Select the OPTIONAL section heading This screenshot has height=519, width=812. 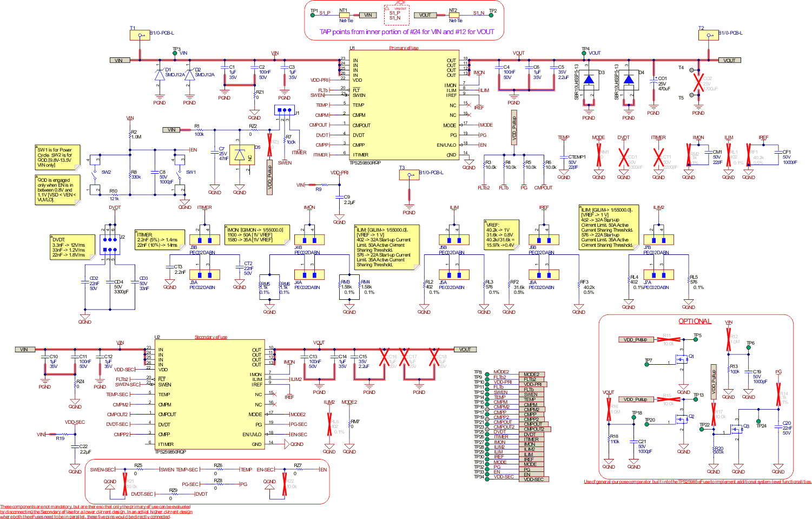[695, 321]
